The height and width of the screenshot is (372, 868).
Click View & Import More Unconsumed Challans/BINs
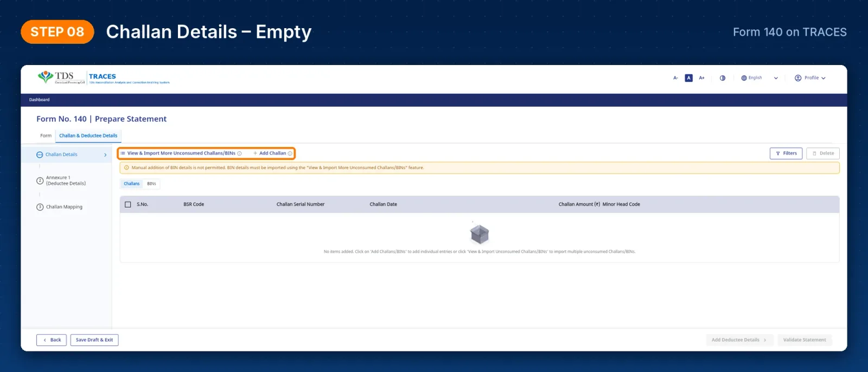click(181, 153)
